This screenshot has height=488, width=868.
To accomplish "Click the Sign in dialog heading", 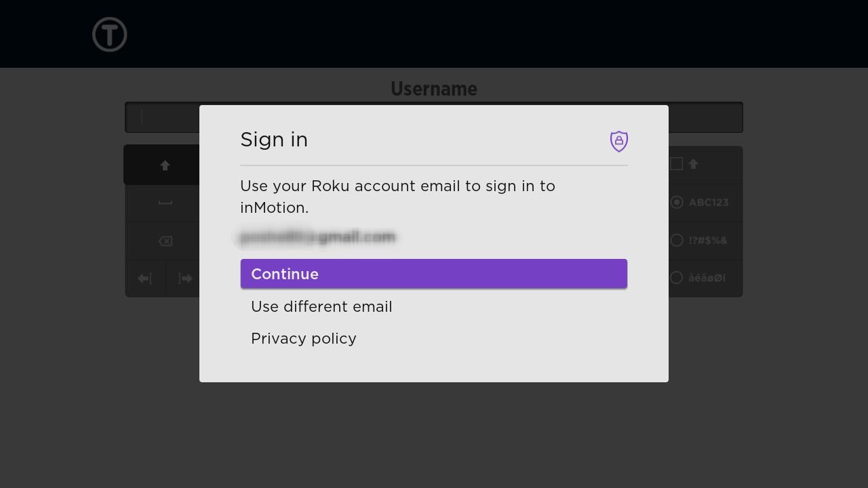I will 274,140.
